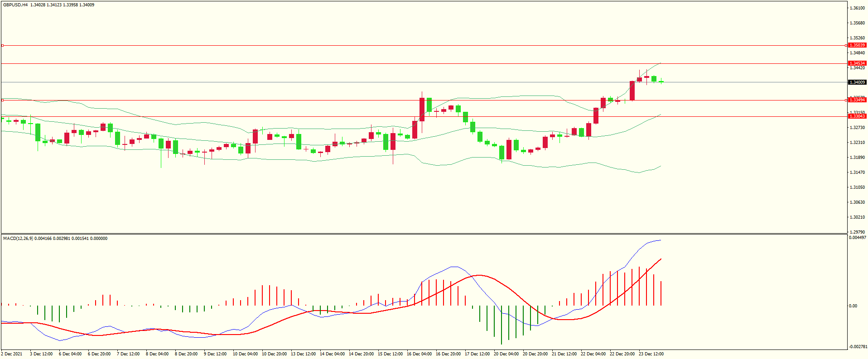Screen dimensions: 868x359
Task: Click the 1.32310 price scale label
Action: click(x=857, y=143)
